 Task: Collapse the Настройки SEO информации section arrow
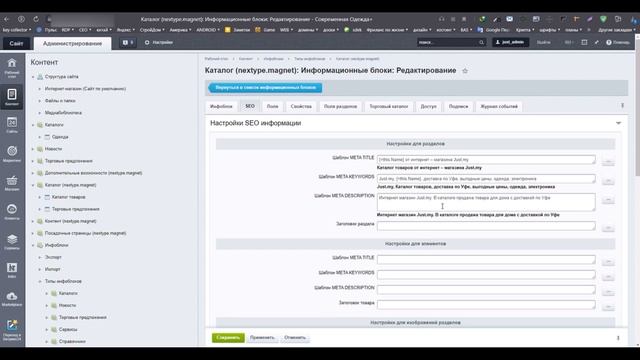(x=618, y=123)
